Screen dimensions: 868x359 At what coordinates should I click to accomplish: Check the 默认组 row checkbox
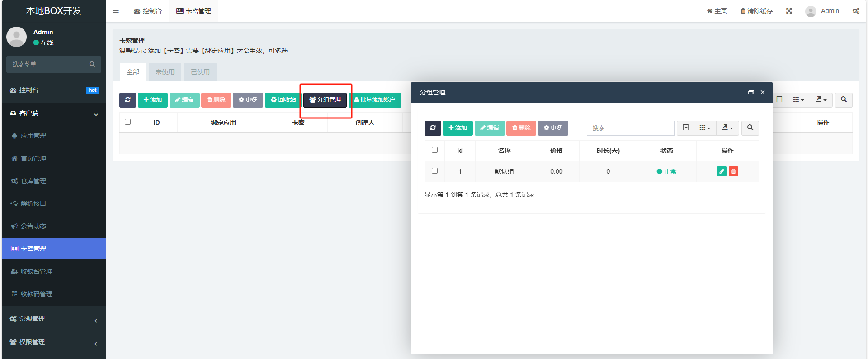point(434,171)
